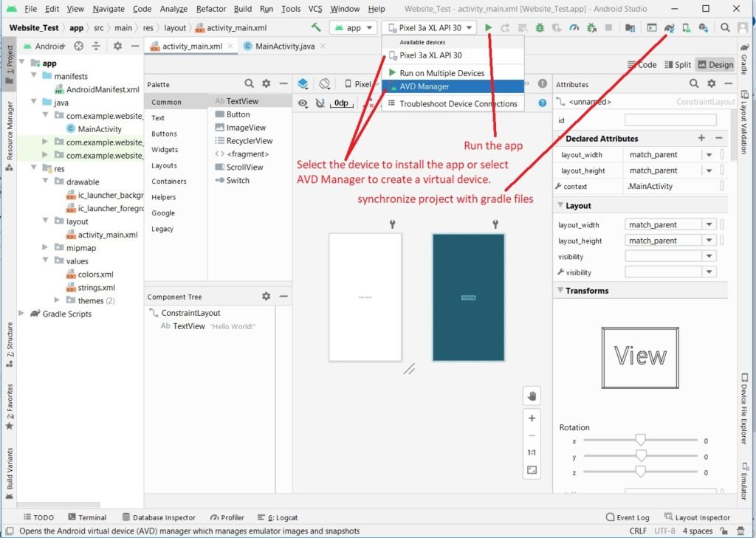The height and width of the screenshot is (538, 756).
Task: Select the Buttons palette category
Action: [164, 134]
